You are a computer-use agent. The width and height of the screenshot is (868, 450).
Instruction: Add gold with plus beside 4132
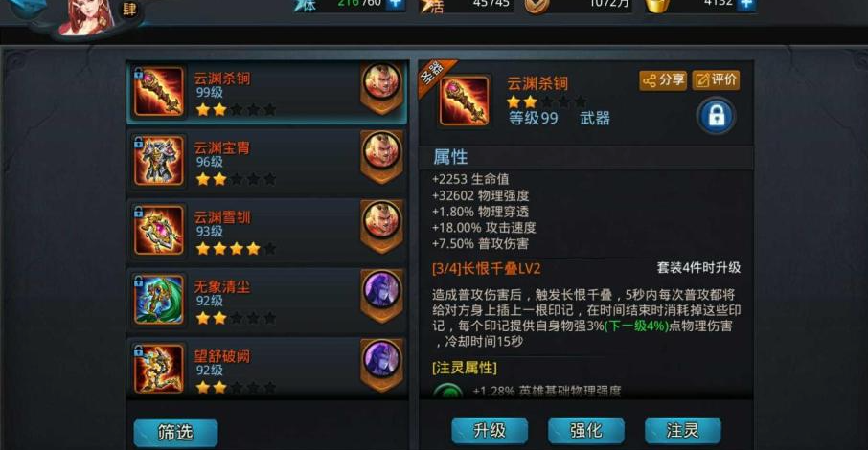746,5
